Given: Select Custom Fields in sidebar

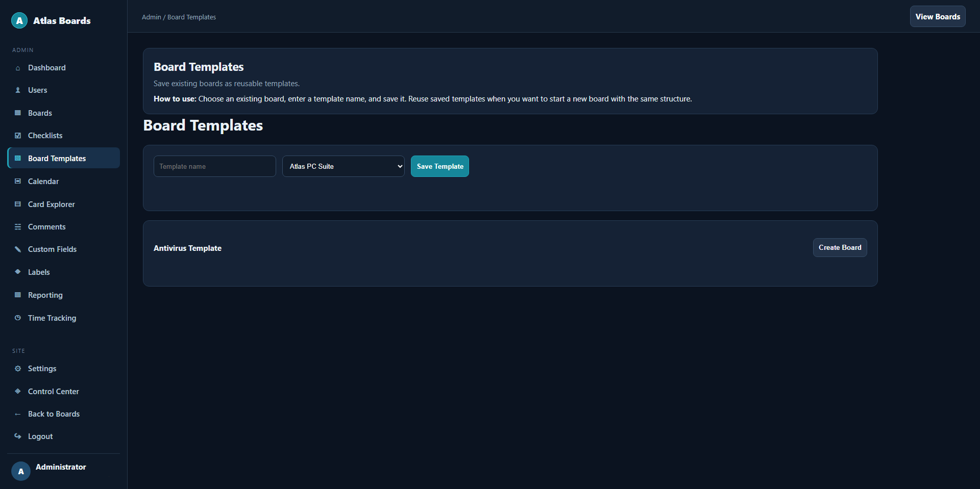Looking at the screenshot, I should pos(64,249).
